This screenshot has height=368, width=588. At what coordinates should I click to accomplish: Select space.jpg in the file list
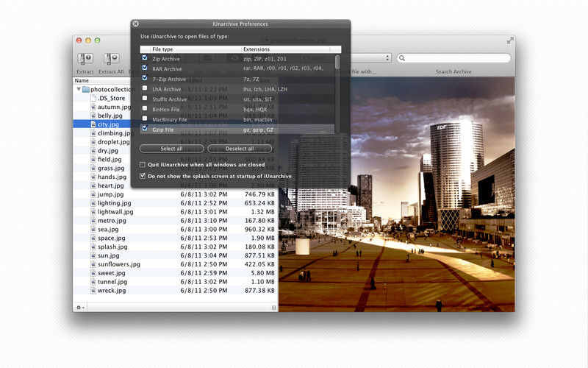pos(112,238)
